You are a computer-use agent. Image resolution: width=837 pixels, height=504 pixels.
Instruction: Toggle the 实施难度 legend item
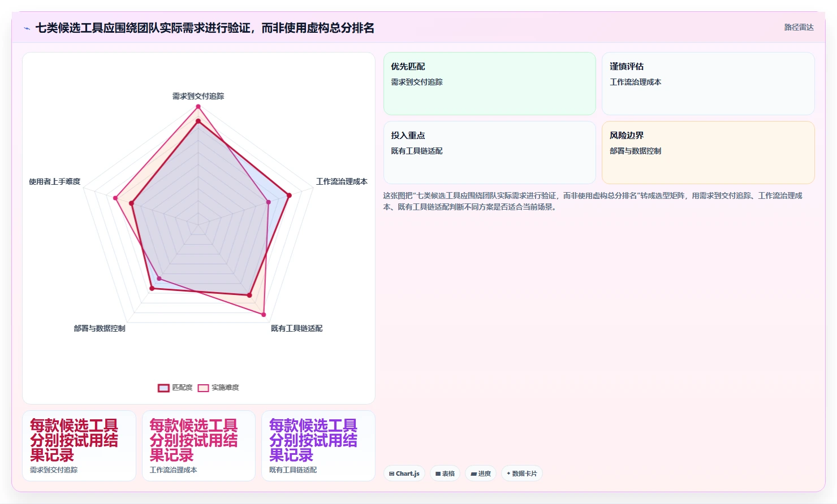tap(218, 388)
